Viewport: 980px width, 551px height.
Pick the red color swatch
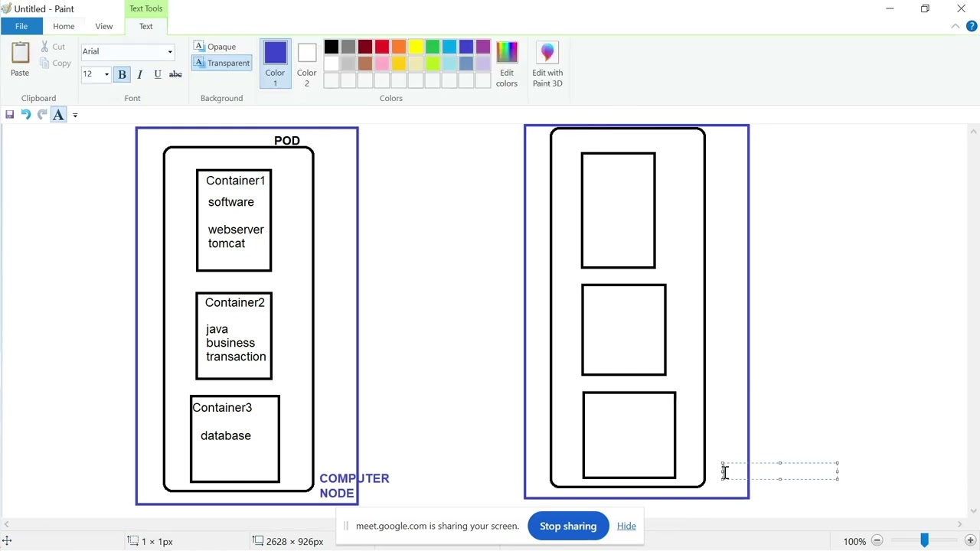coord(382,47)
